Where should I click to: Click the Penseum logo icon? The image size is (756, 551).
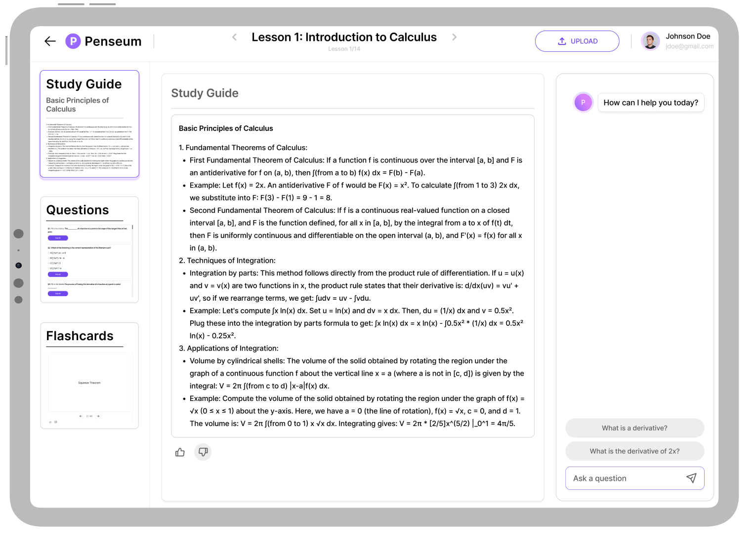click(73, 41)
